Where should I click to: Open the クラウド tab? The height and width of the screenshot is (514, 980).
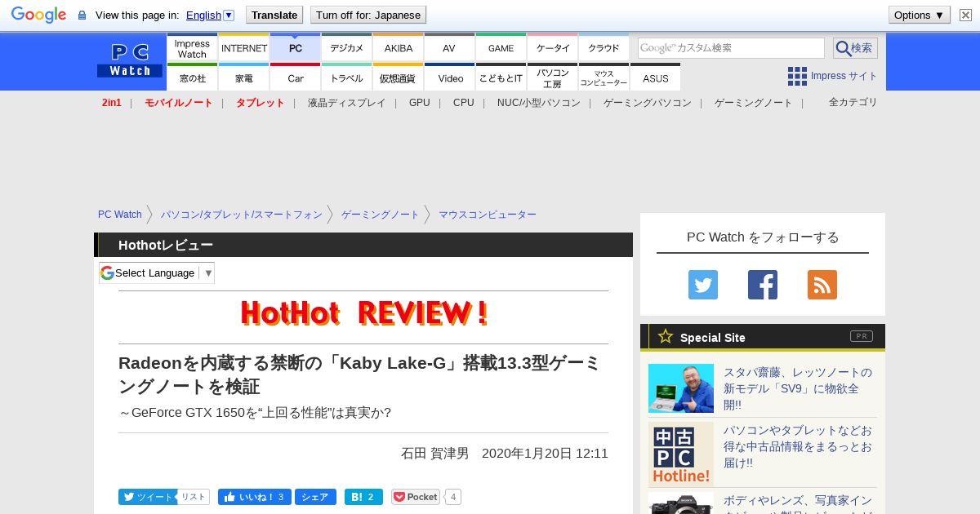point(604,48)
